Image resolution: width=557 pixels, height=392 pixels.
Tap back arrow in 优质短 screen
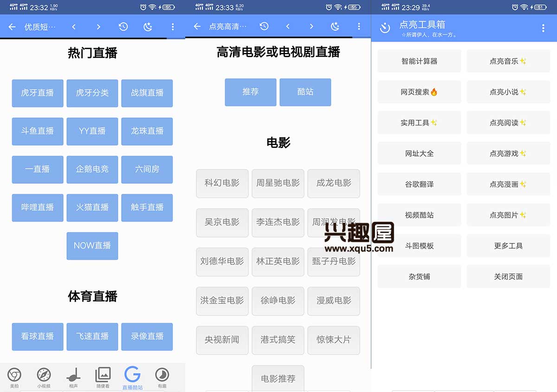click(x=12, y=27)
